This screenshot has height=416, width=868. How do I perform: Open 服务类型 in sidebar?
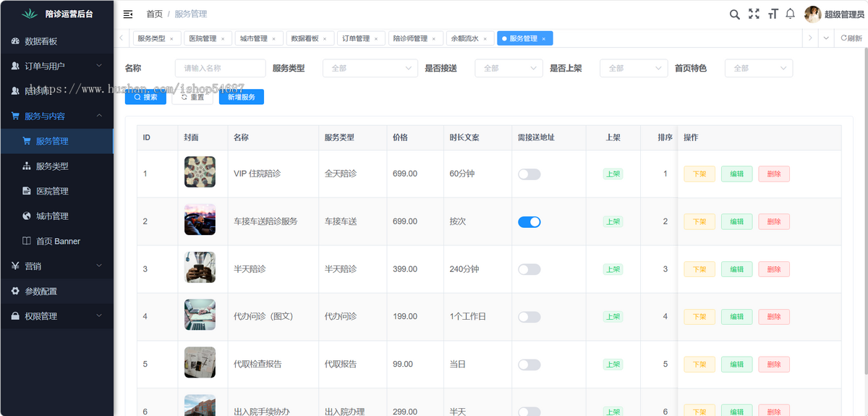pyautogui.click(x=56, y=166)
